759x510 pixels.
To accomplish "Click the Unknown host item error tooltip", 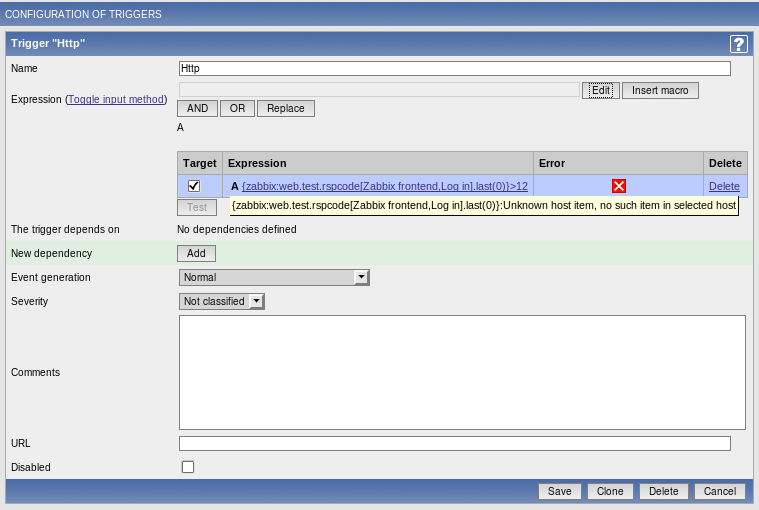I will [x=484, y=206].
